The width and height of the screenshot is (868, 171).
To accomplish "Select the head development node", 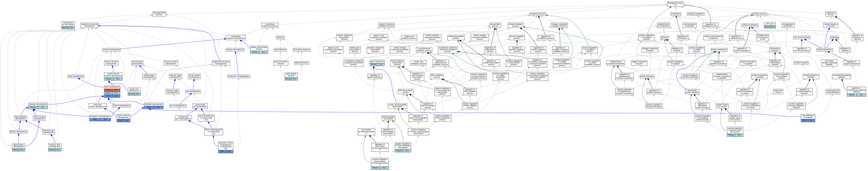I will tap(76, 76).
